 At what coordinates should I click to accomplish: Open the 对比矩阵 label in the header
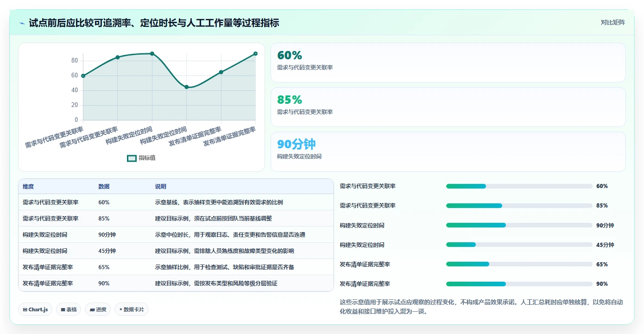(x=612, y=22)
